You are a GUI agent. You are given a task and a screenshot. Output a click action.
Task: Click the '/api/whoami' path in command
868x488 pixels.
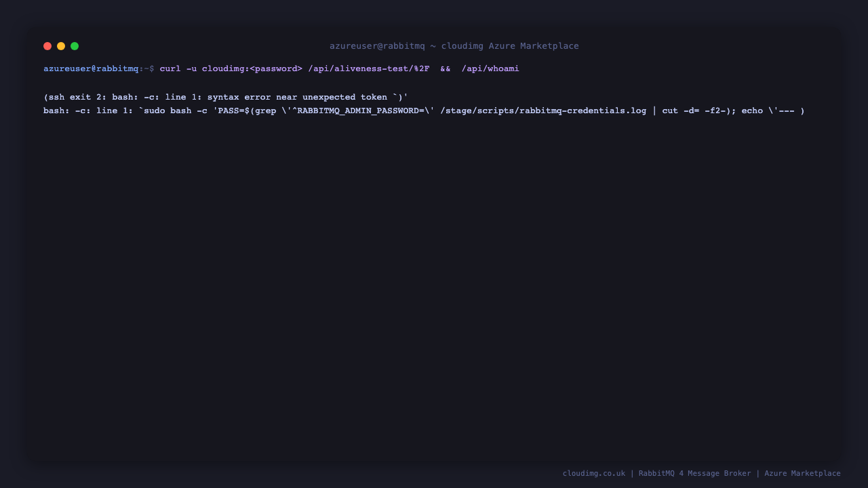click(x=490, y=69)
